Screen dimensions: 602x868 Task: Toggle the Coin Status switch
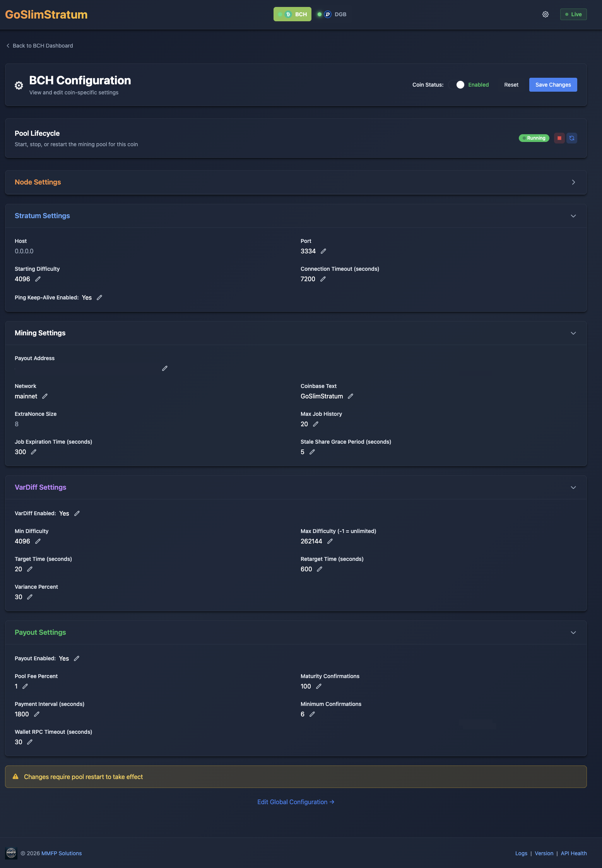pyautogui.click(x=457, y=85)
